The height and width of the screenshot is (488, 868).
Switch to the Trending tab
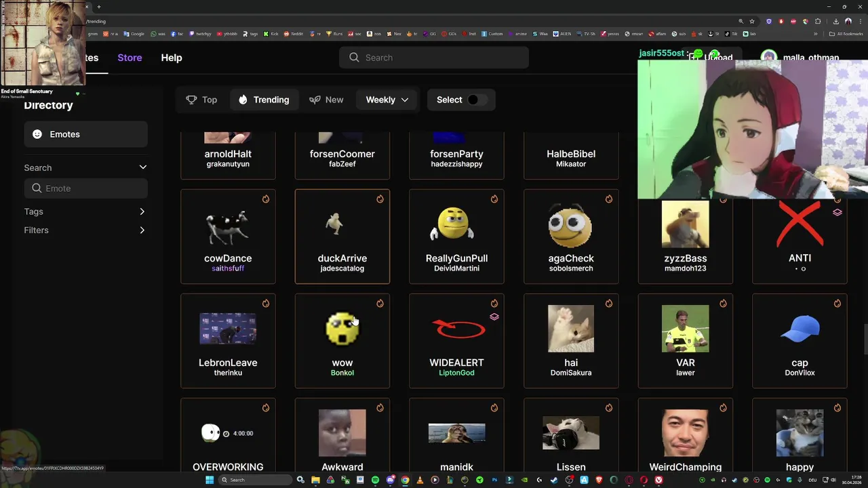point(264,100)
